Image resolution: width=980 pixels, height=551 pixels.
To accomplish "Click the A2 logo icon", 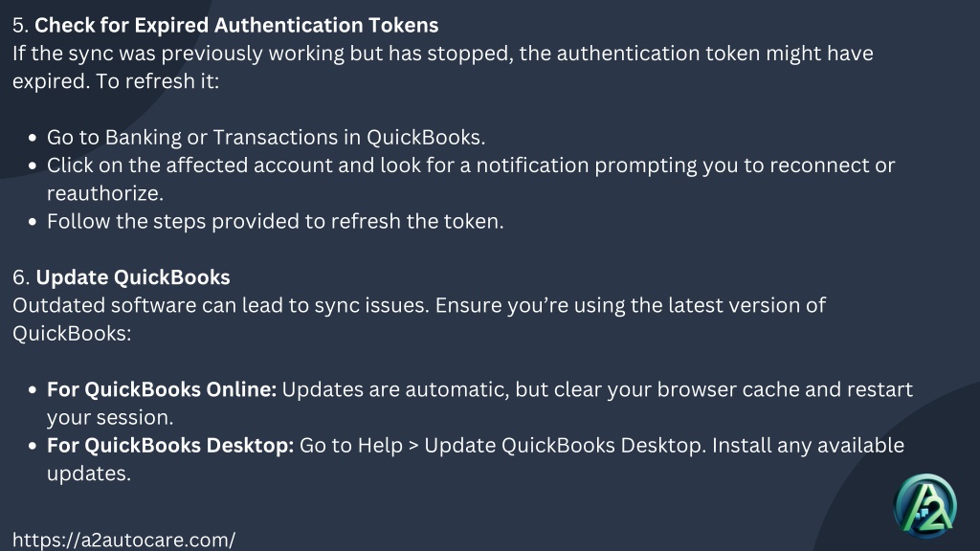I will pos(925,506).
